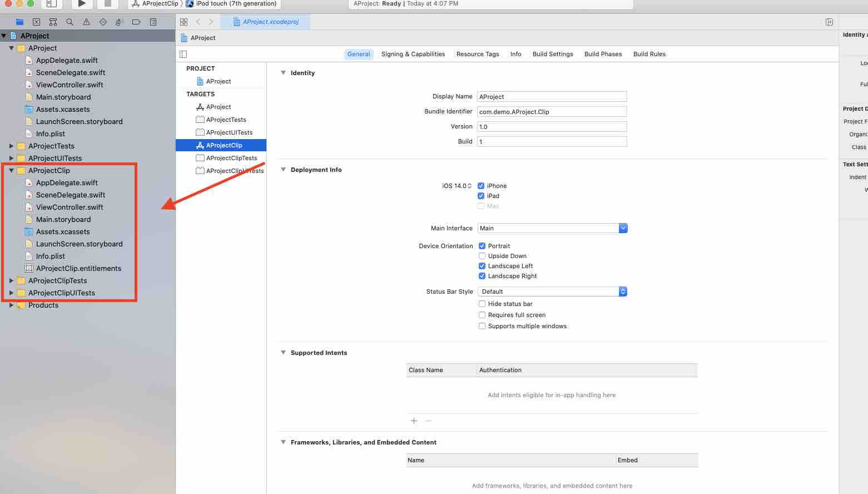This screenshot has width=868, height=494.
Task: Open the Find navigator magnifier icon
Action: 70,22
